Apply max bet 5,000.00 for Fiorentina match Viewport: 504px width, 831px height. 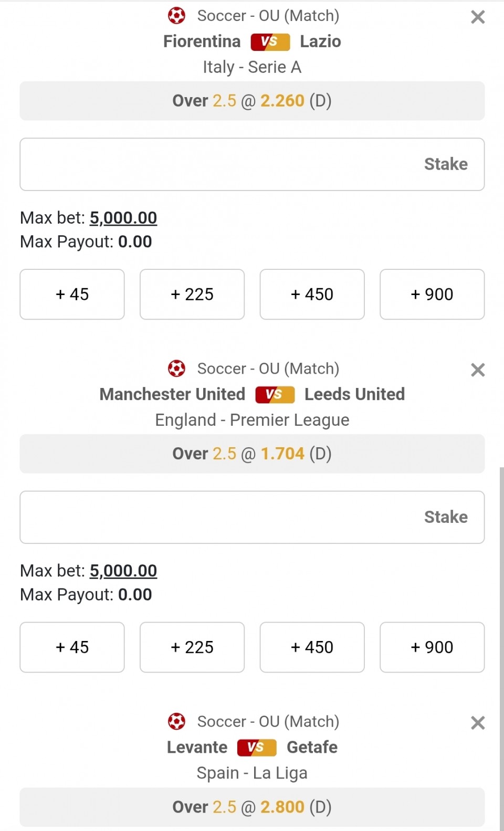(123, 218)
